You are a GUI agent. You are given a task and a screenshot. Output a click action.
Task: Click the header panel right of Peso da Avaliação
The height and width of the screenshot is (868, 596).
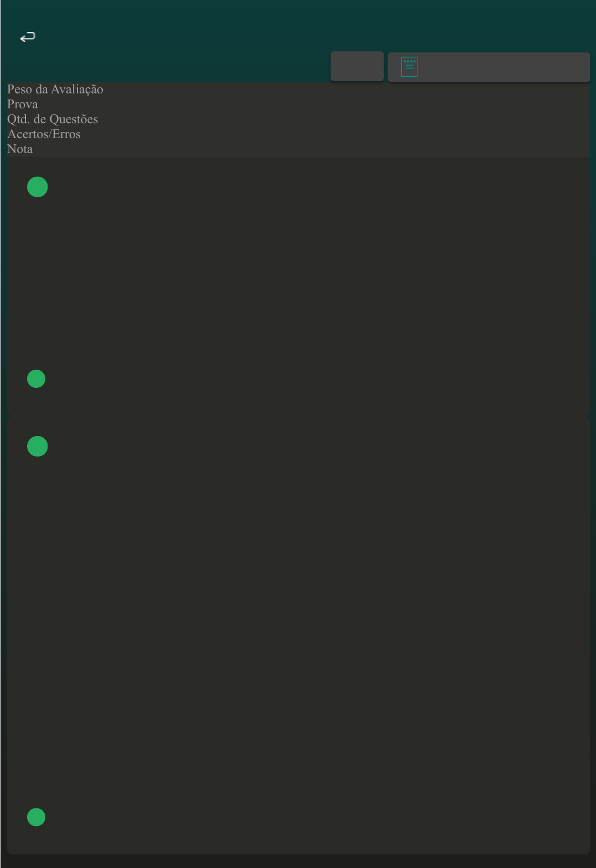(x=347, y=90)
